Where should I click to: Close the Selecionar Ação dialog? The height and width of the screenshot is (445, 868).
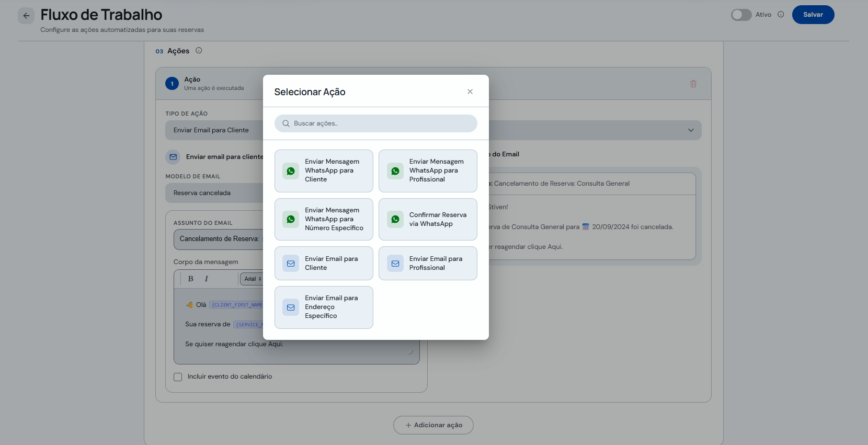[470, 92]
